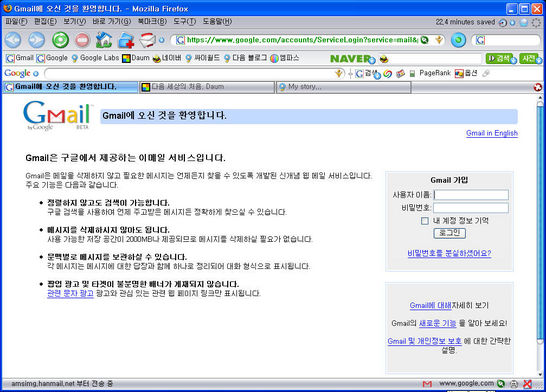
Task: Open the dropdown arrow next to the mail icon
Action: click(x=161, y=40)
